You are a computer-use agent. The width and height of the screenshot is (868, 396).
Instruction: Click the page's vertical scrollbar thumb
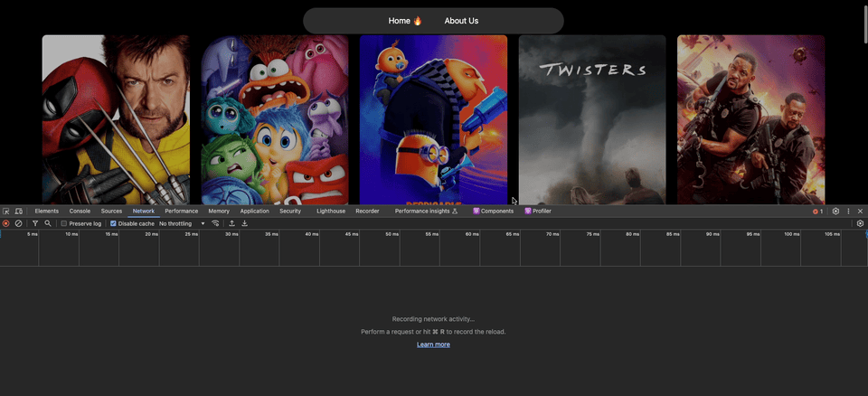(x=865, y=23)
